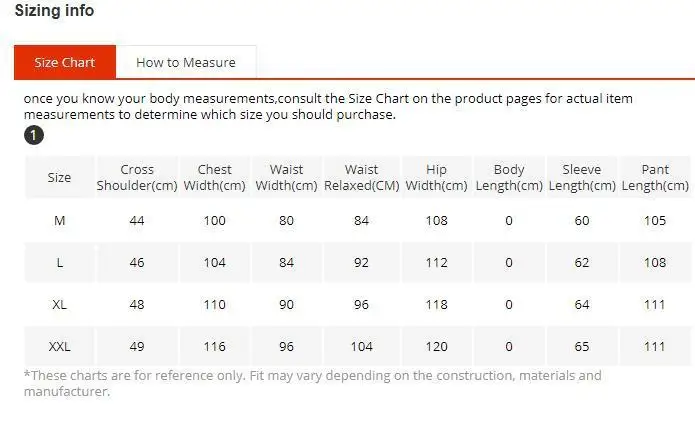Select the XXL size row label
The image size is (695, 436).
(60, 346)
